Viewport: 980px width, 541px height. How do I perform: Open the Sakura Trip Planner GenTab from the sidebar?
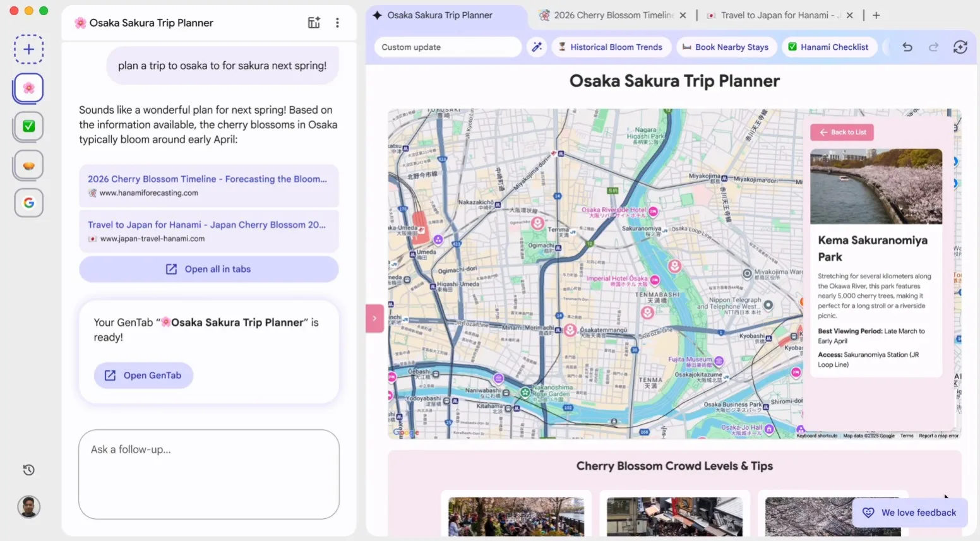coord(28,88)
